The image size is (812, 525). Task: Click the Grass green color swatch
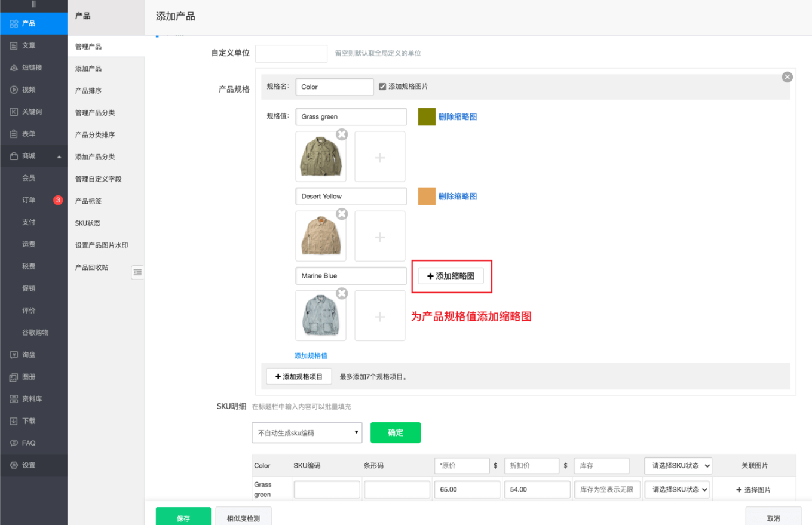click(x=427, y=117)
